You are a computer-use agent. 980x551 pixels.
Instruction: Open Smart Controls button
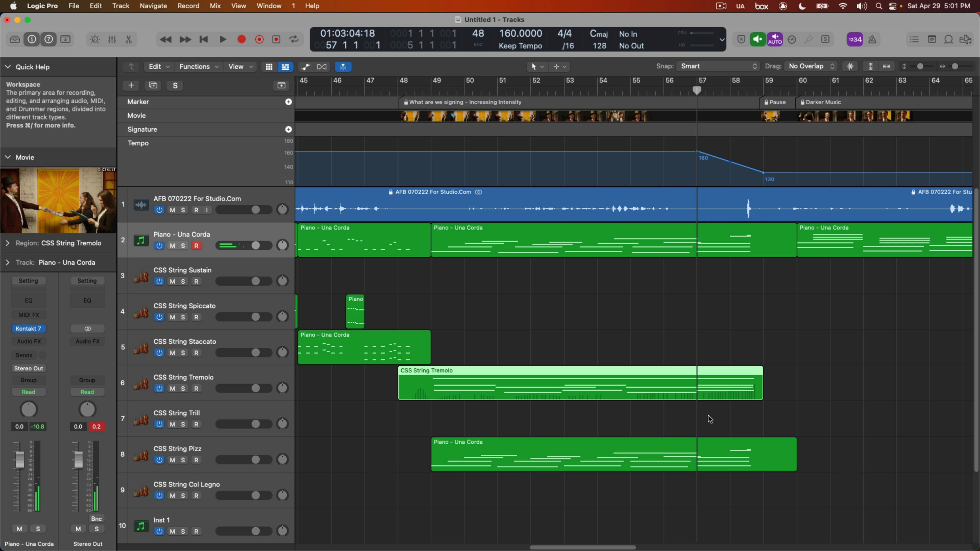coord(95,39)
